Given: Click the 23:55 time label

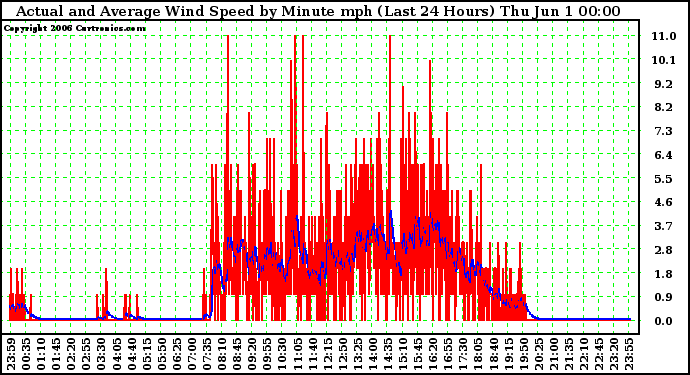Looking at the screenshot, I should click(629, 354).
